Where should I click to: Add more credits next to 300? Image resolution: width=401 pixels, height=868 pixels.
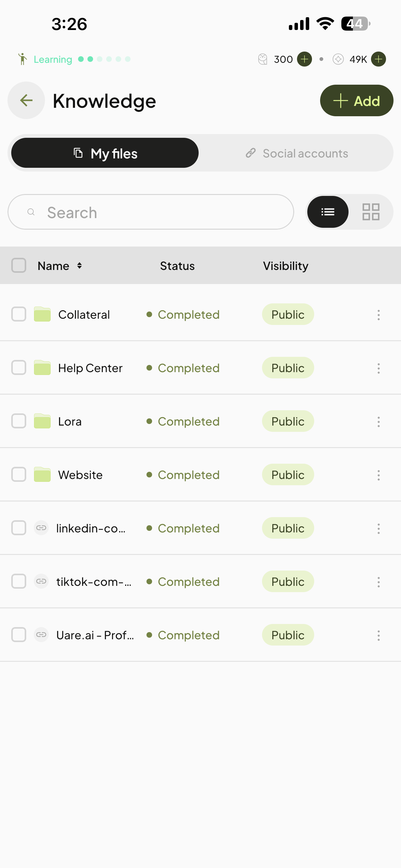(x=304, y=59)
